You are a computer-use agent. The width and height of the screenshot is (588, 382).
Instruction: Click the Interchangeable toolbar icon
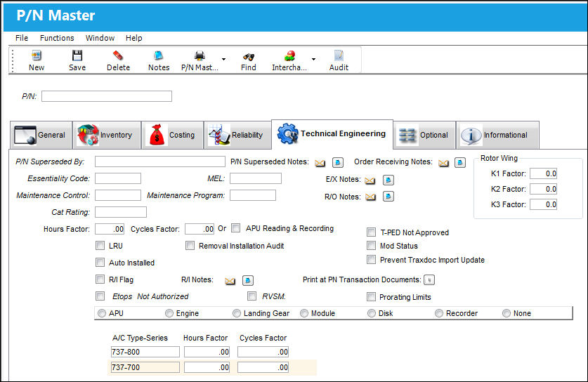(x=289, y=56)
